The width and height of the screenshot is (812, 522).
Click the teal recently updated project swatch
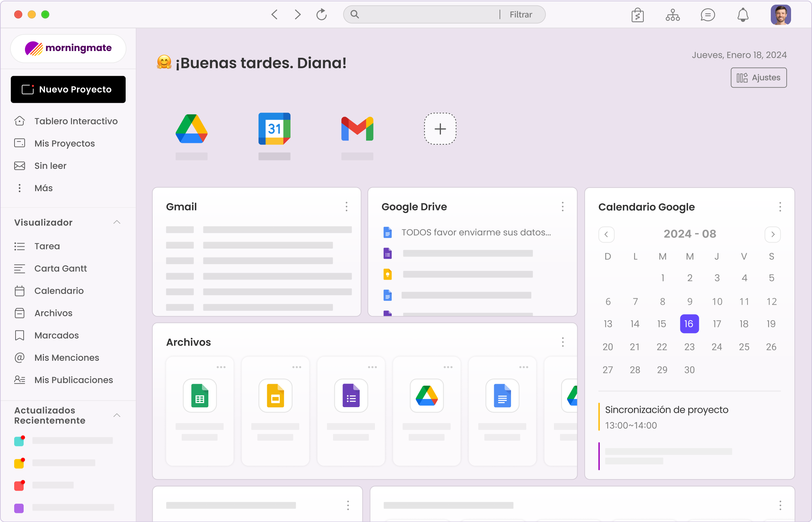(x=19, y=441)
